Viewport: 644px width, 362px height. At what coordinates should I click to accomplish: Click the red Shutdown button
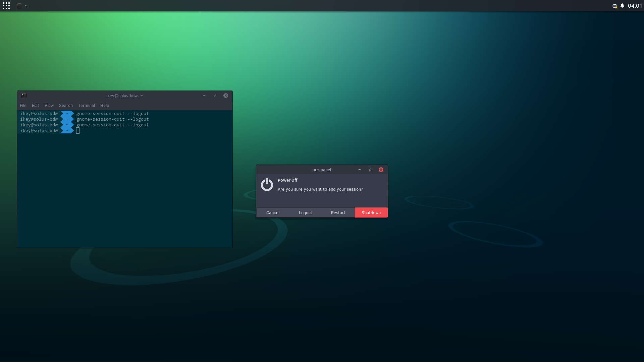coord(371,213)
